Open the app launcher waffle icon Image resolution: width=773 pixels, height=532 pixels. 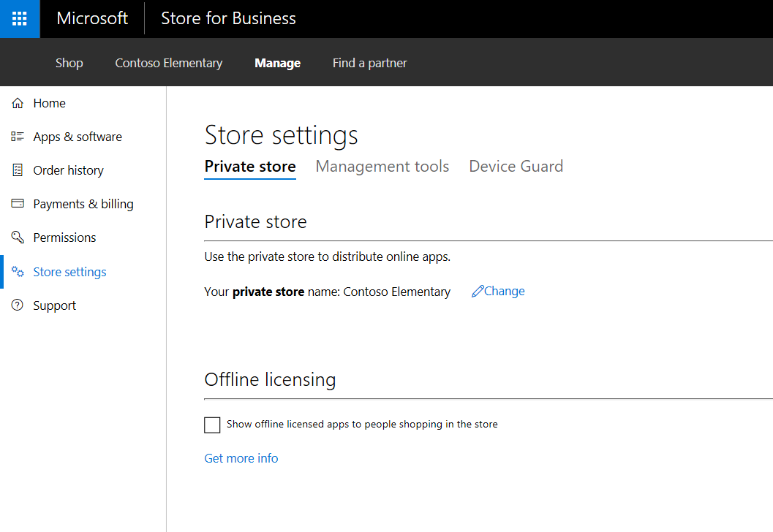pos(20,19)
